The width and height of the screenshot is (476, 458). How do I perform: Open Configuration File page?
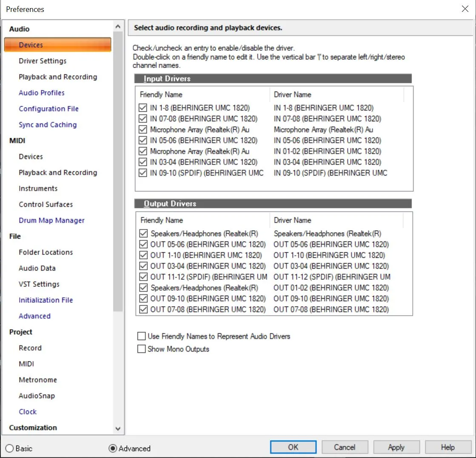point(48,109)
